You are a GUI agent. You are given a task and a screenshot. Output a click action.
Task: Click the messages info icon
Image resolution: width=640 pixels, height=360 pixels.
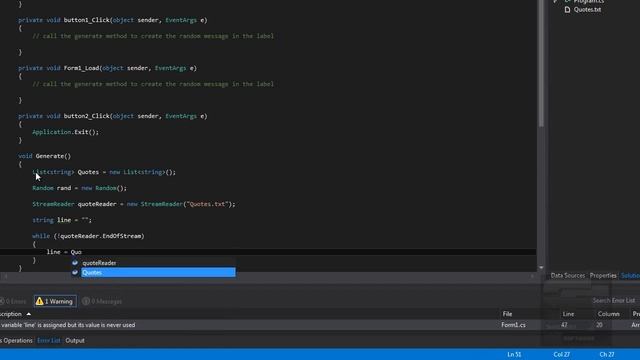coord(86,301)
